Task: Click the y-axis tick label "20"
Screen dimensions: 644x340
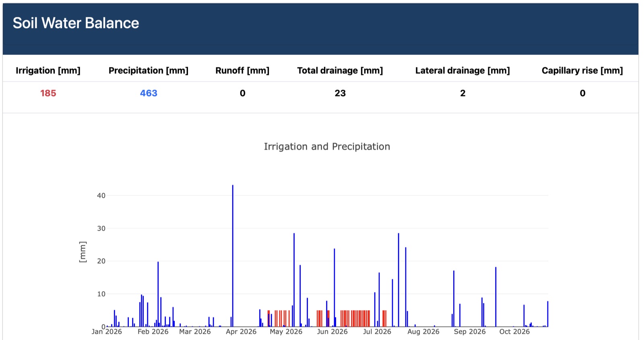Action: tap(101, 261)
